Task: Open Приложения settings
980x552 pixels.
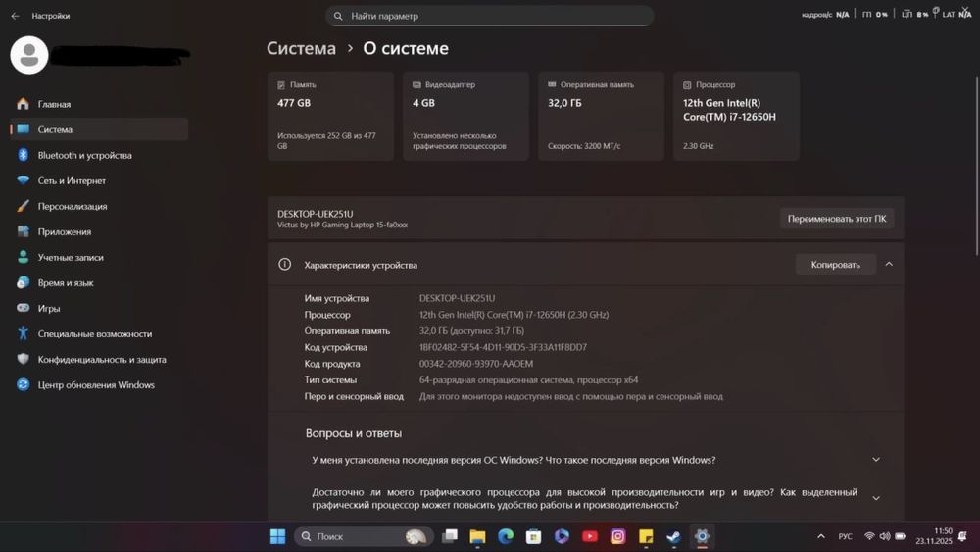Action: (99, 232)
